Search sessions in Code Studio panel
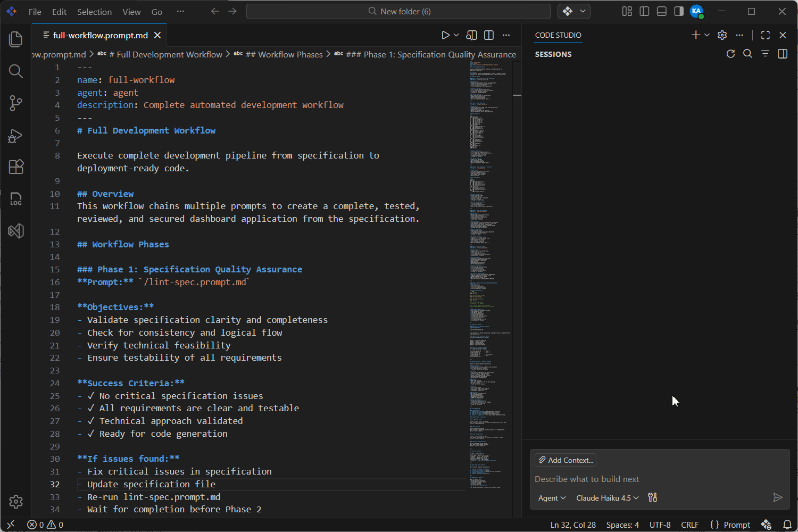The image size is (798, 532). (x=748, y=54)
